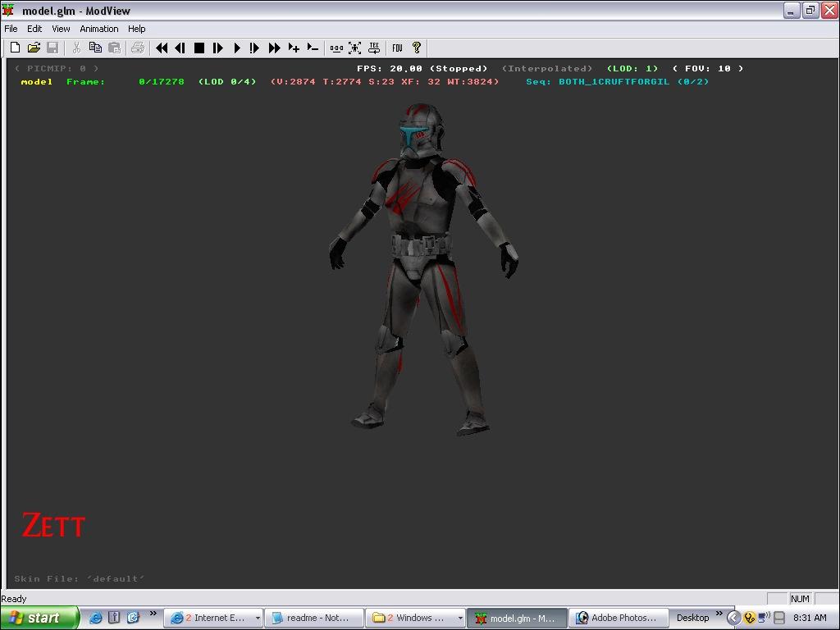Click the question mark help icon
This screenshot has height=630, width=840.
(417, 48)
